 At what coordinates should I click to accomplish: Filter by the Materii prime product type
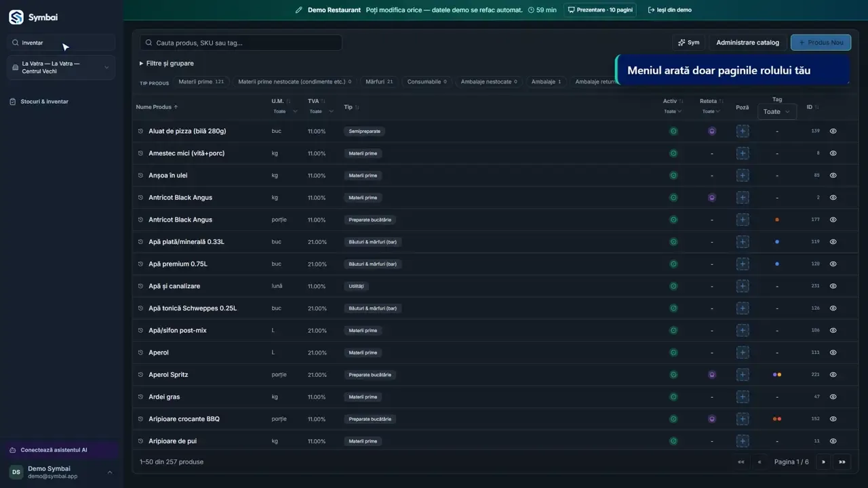tap(201, 82)
